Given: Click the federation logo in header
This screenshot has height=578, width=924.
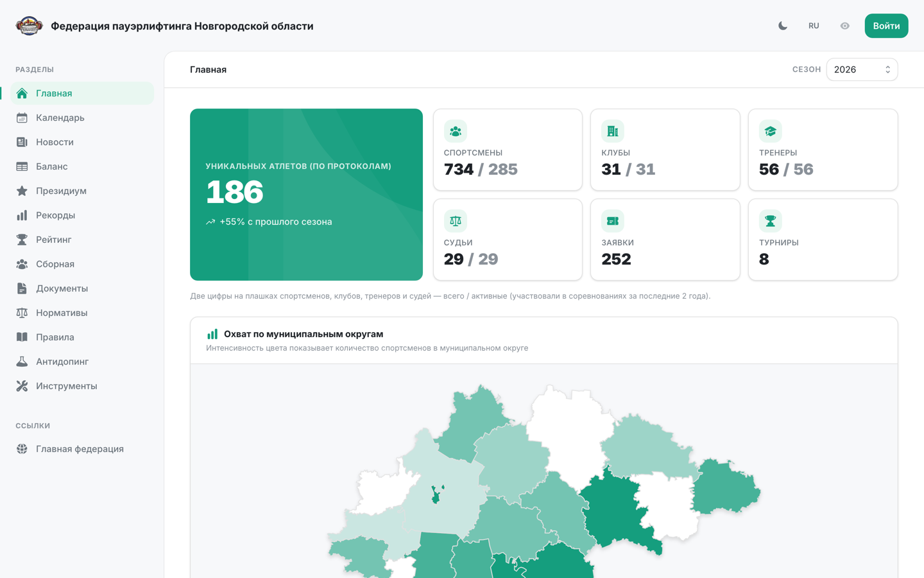Looking at the screenshot, I should (29, 26).
